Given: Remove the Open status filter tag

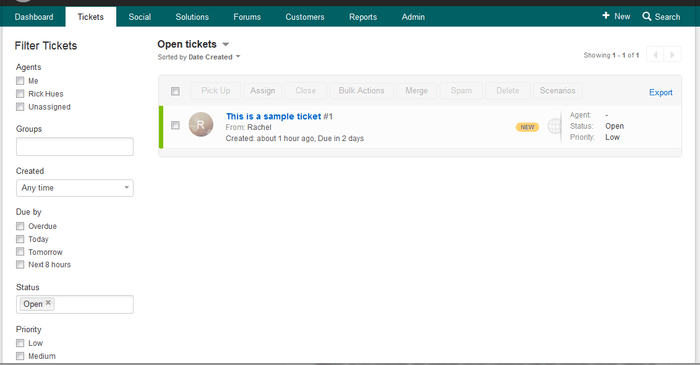Looking at the screenshot, I should (48, 303).
